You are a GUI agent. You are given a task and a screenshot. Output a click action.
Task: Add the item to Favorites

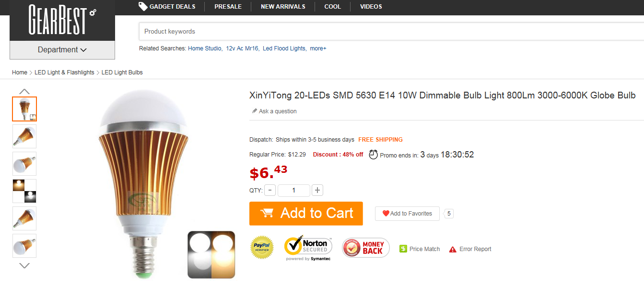407,214
